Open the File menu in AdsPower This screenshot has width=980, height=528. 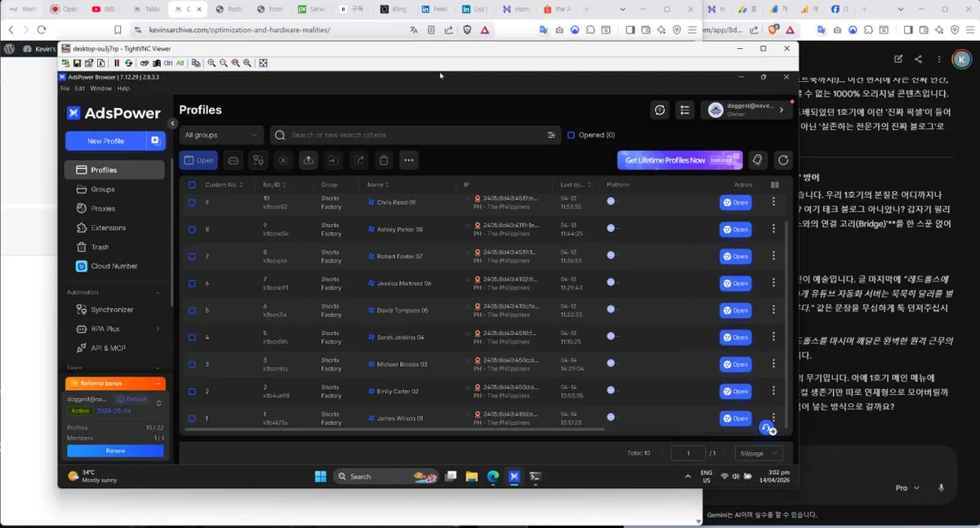(65, 88)
